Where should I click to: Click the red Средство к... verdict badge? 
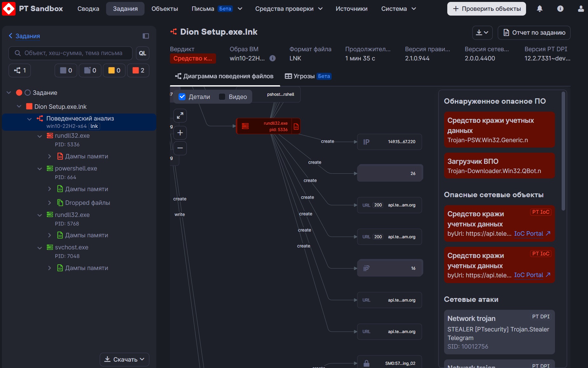(193, 59)
